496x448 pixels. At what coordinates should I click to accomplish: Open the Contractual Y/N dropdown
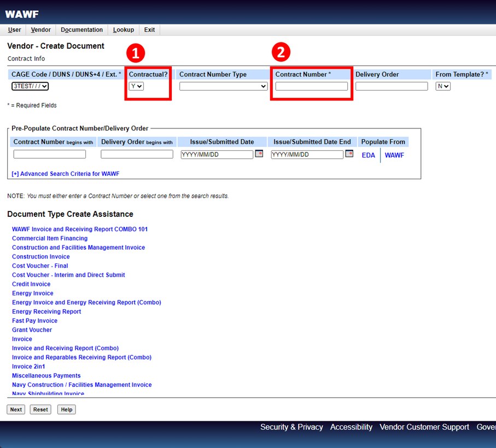(x=136, y=86)
